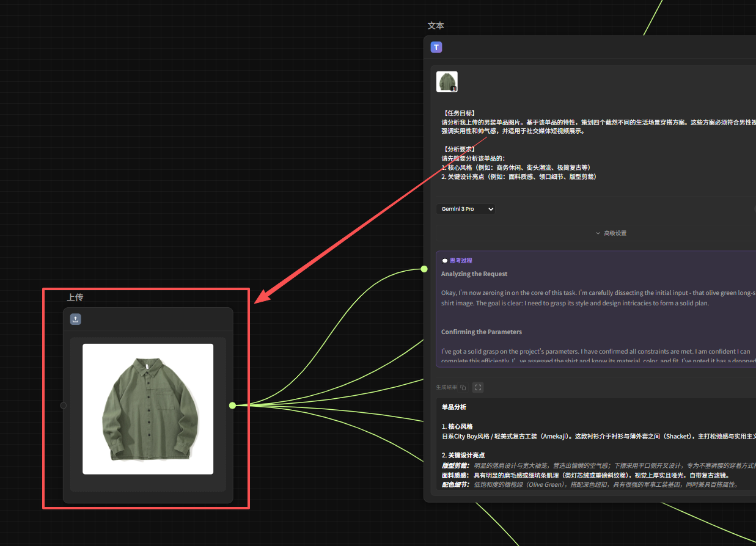Screen dimensions: 756x546
Task: Click the 文本 node title label
Action: [435, 26]
